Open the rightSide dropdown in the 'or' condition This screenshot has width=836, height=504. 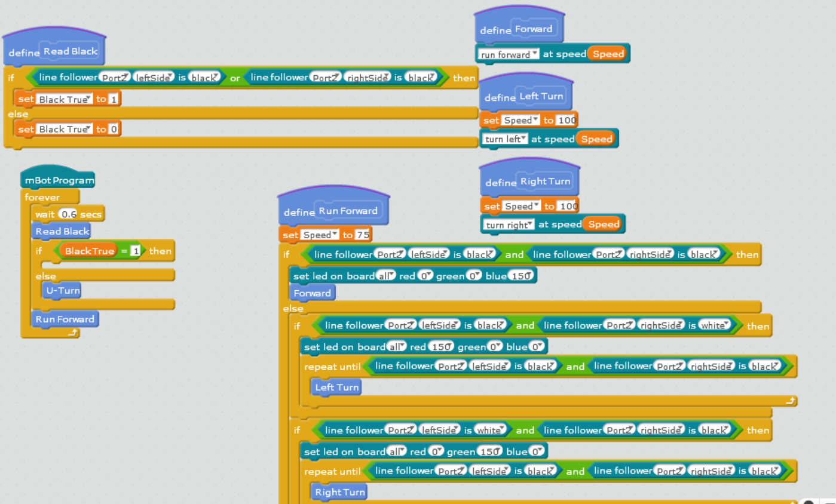pyautogui.click(x=368, y=78)
